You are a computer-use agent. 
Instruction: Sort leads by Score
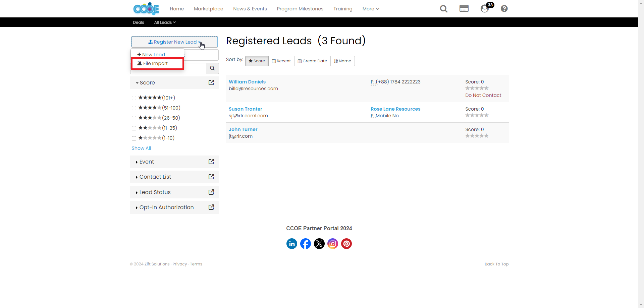(x=257, y=61)
